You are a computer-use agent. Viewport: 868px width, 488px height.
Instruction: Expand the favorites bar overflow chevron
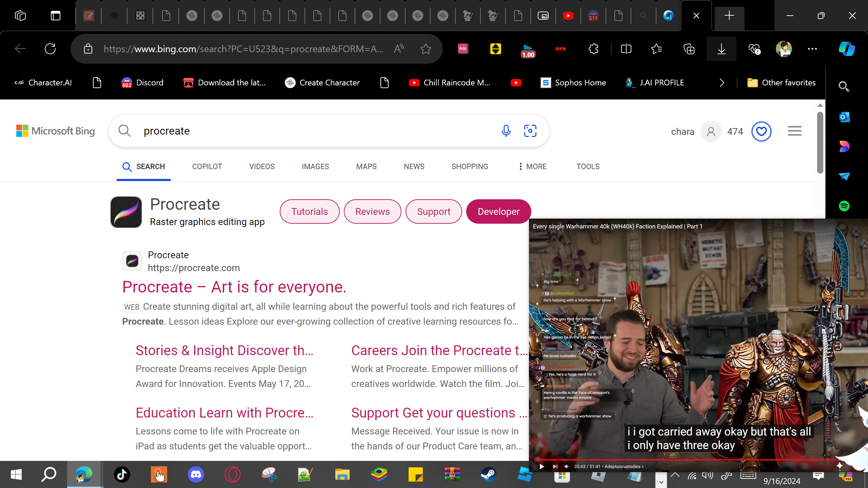pyautogui.click(x=722, y=83)
